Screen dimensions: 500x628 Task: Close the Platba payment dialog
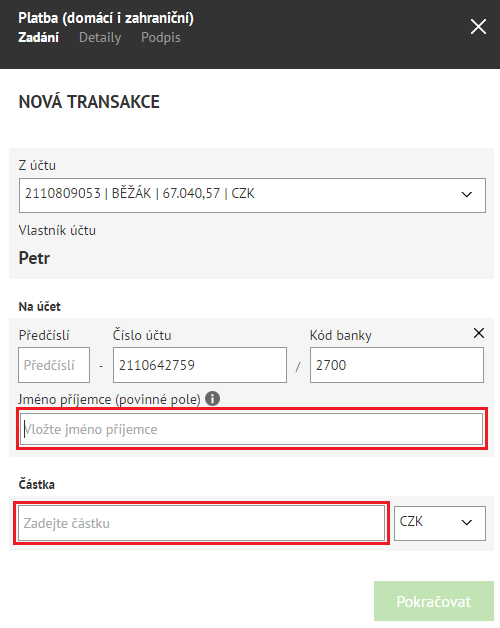[x=478, y=27]
